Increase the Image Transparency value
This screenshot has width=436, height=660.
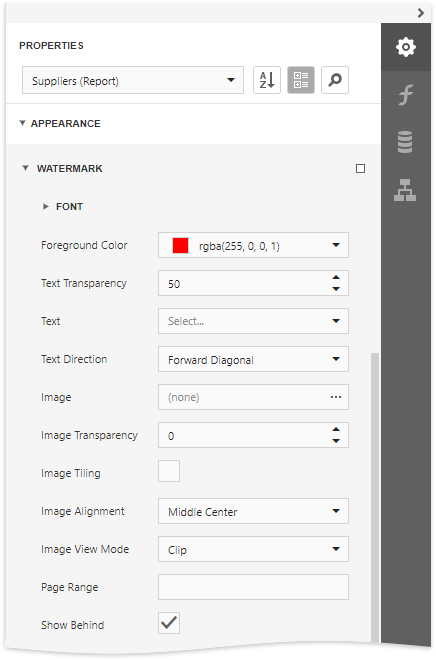click(336, 429)
